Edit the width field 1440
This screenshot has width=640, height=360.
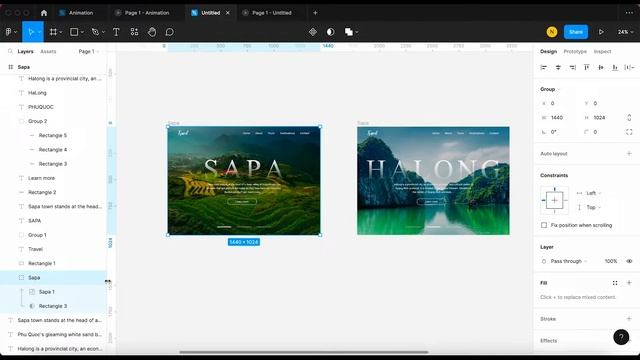tap(563, 118)
